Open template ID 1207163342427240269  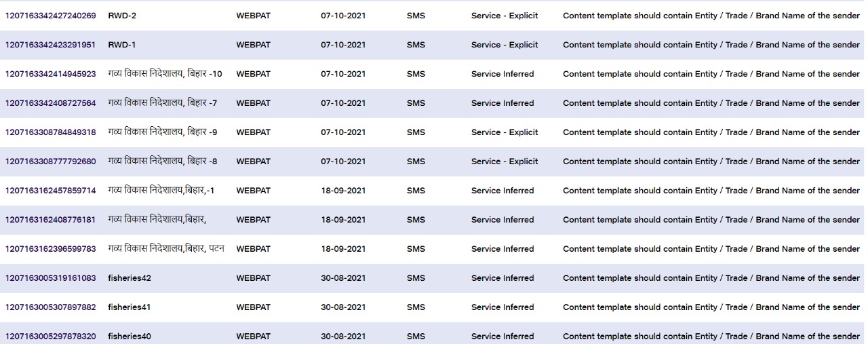point(51,16)
